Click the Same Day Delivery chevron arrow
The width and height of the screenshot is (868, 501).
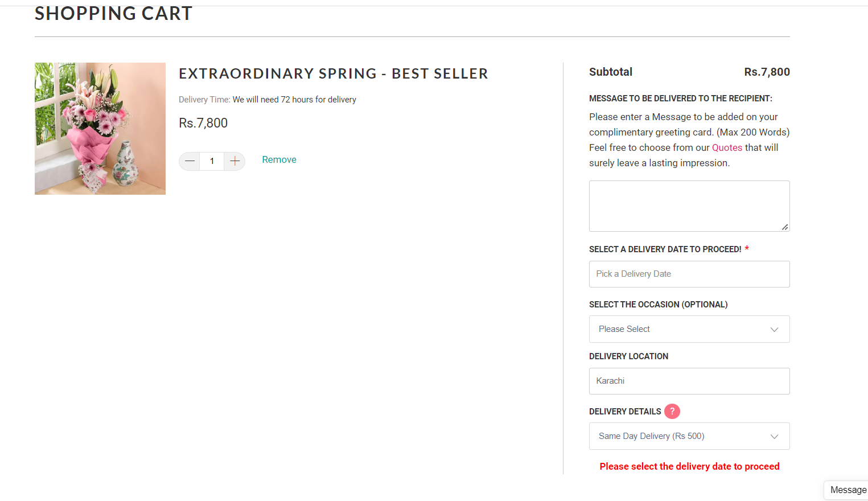[774, 437]
